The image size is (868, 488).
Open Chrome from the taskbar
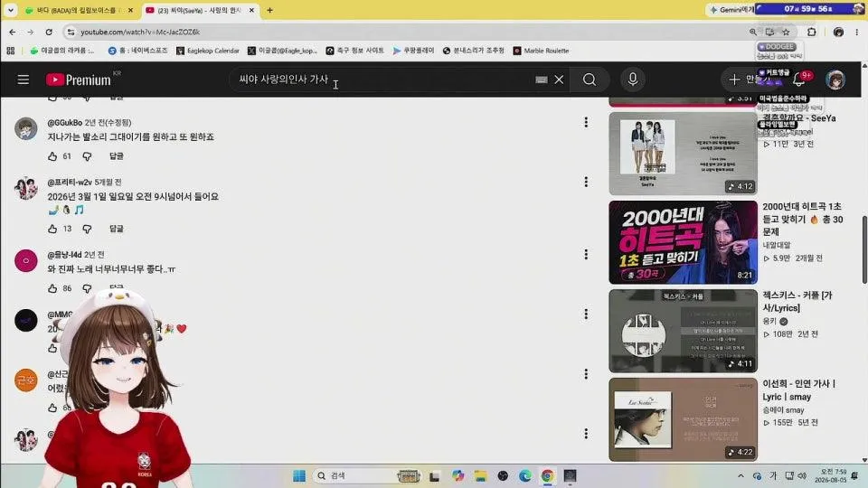click(x=547, y=476)
